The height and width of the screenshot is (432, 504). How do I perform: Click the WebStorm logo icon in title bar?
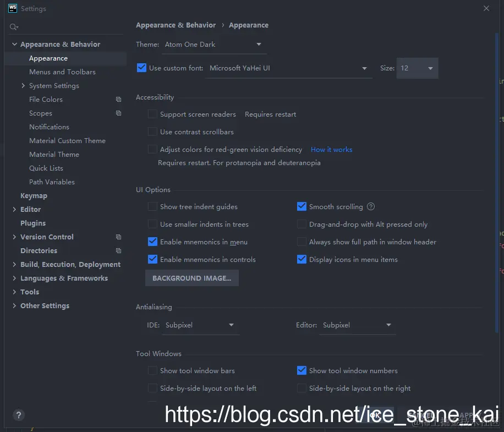click(13, 8)
